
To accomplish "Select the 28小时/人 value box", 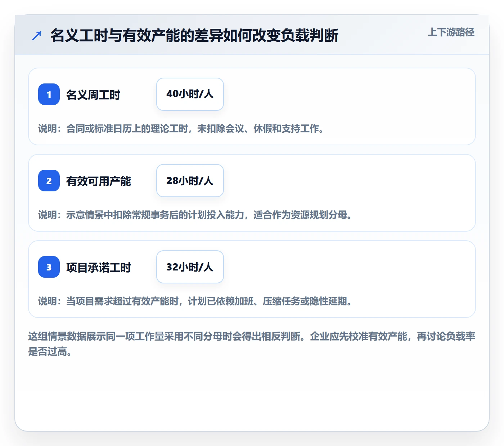I will (x=190, y=181).
